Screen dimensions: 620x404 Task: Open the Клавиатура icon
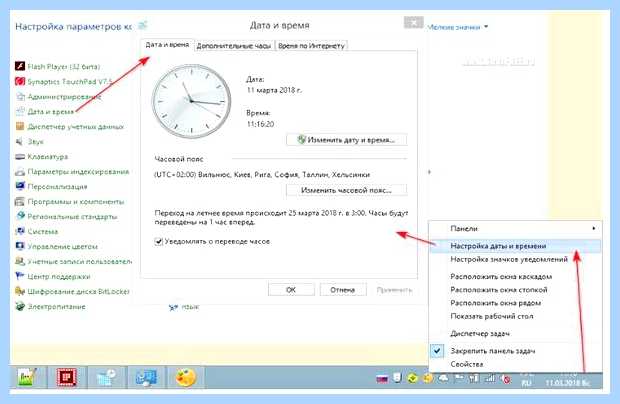[x=20, y=157]
